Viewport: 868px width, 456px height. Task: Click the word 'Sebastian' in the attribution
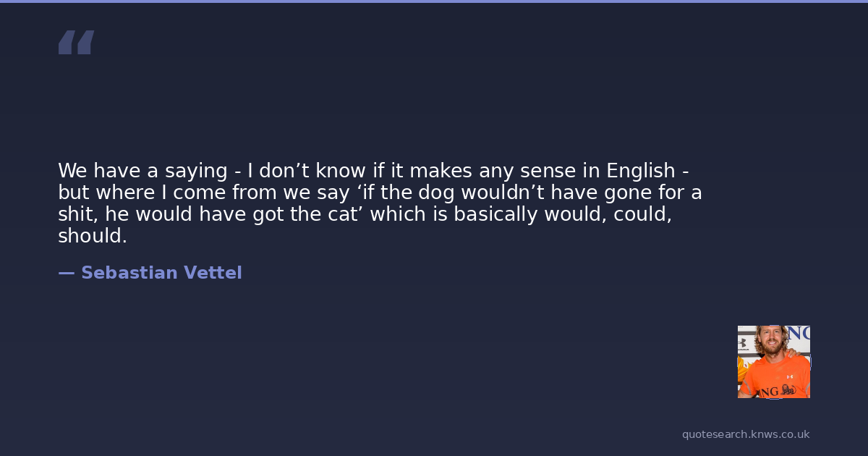(129, 273)
